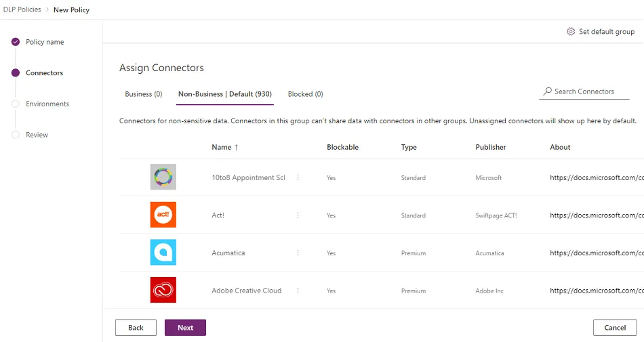Switch to the Business (0) tab
Screen dimensions: 644x342
[144, 94]
